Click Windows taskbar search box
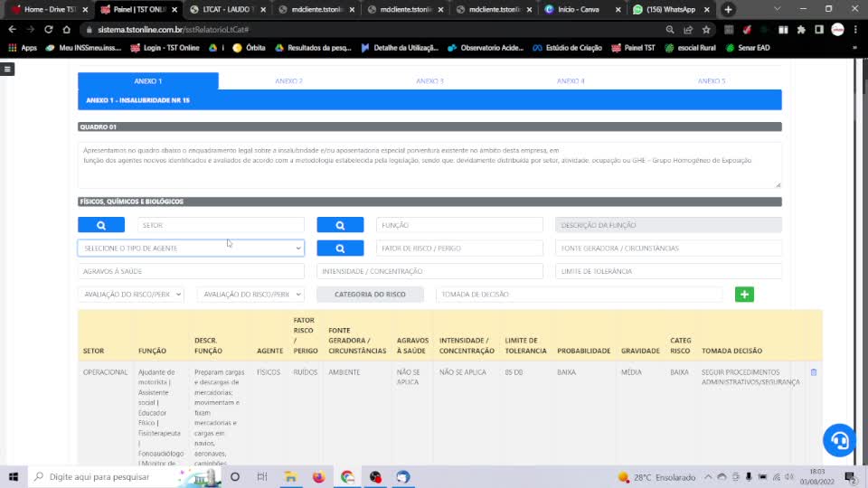868x488 pixels. 125,476
